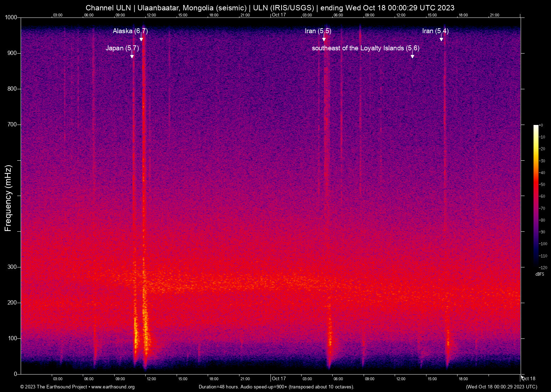Click the 700 mHz frequency axis label

[12, 125]
